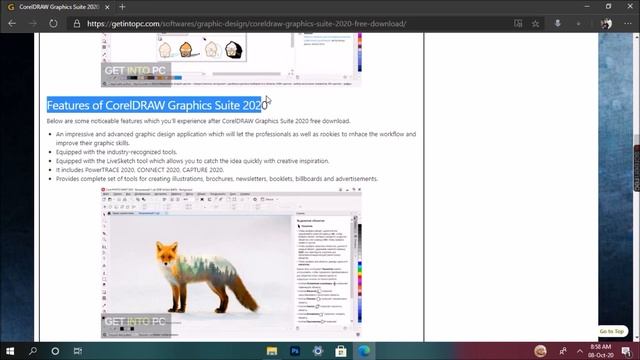Click the bullet about the LiveSketch tool
Screen dimensions: 640x360
click(192, 161)
